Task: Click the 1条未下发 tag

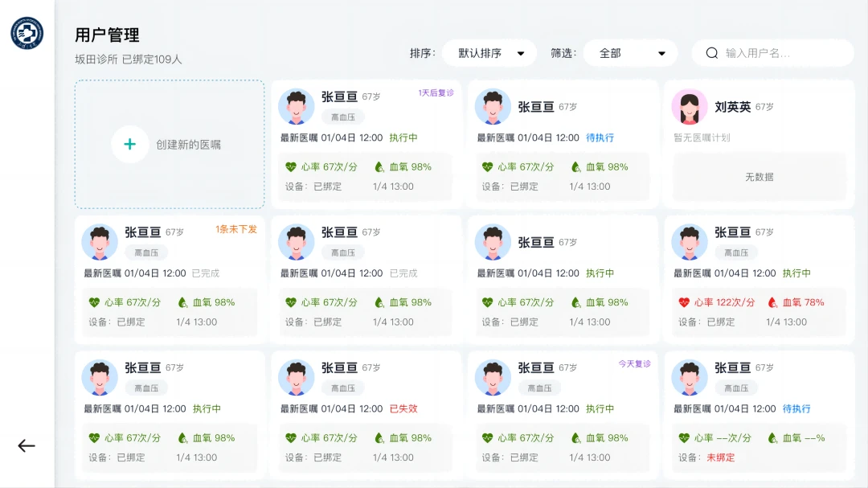Action: point(236,229)
